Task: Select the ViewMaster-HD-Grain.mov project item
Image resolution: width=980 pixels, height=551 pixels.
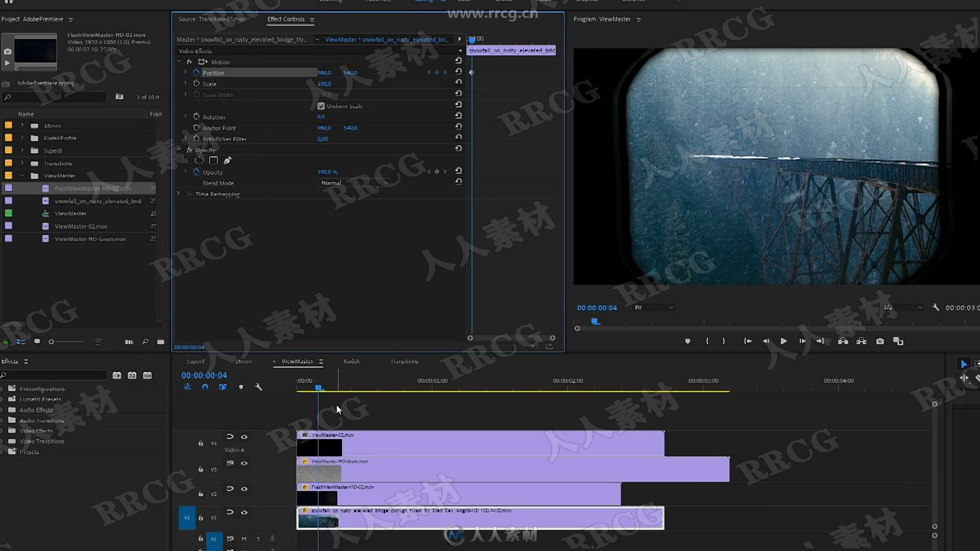Action: [90, 239]
